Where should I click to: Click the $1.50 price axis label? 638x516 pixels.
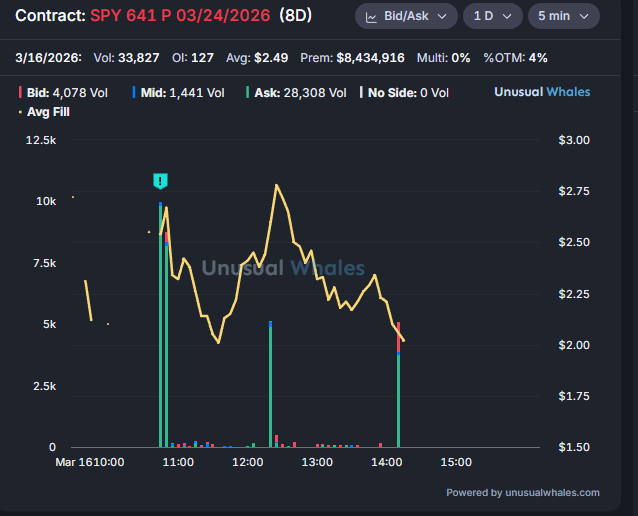574,447
